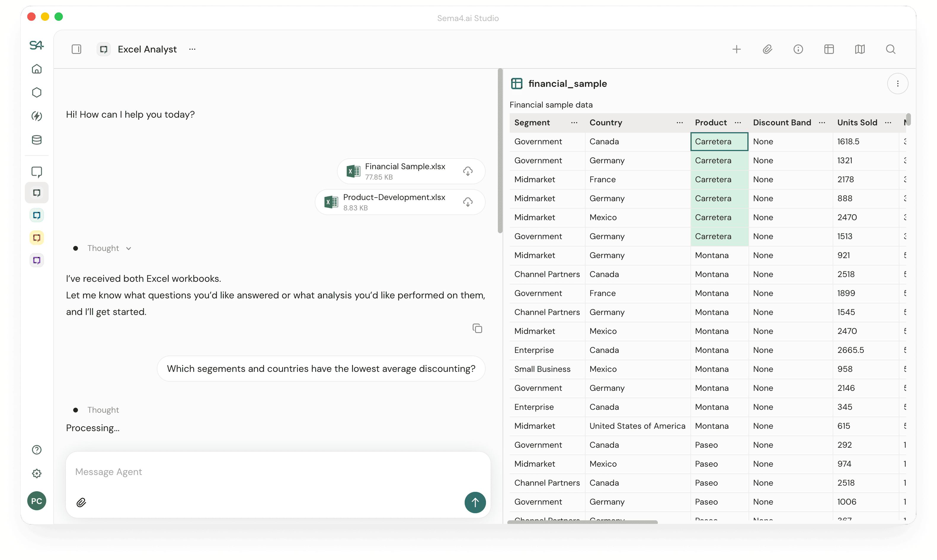The width and height of the screenshot is (937, 560).
Task: Expand the first Thought section chevron
Action: click(x=129, y=248)
